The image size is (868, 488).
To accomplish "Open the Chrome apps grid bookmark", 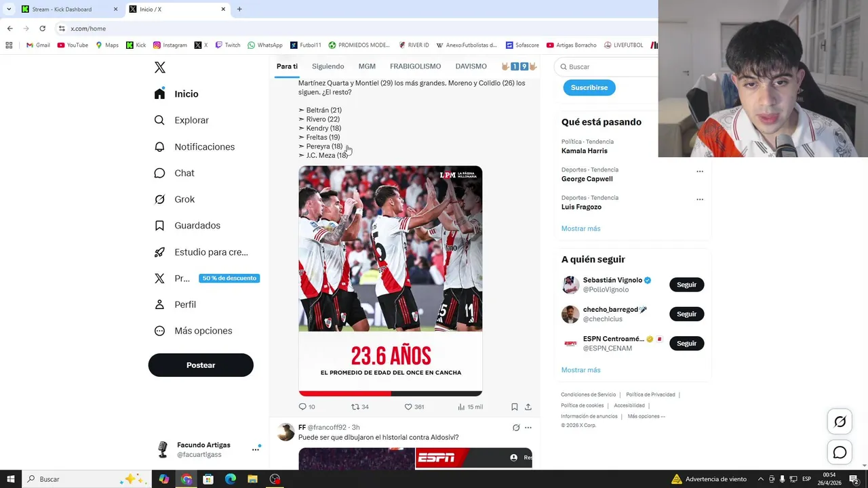I will tap(9, 45).
